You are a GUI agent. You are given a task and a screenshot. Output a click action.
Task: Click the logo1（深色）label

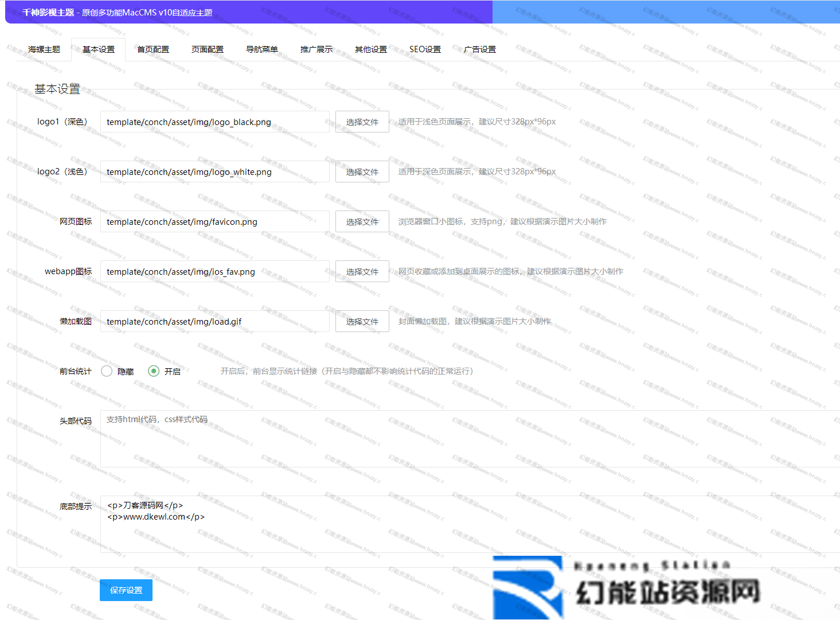[64, 122]
